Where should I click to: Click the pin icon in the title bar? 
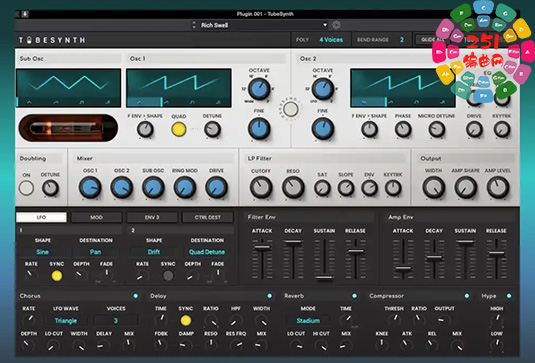tap(25, 14)
